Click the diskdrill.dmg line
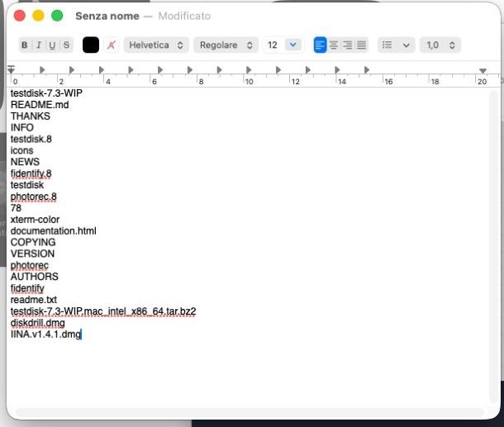The width and height of the screenshot is (504, 427). 38,323
